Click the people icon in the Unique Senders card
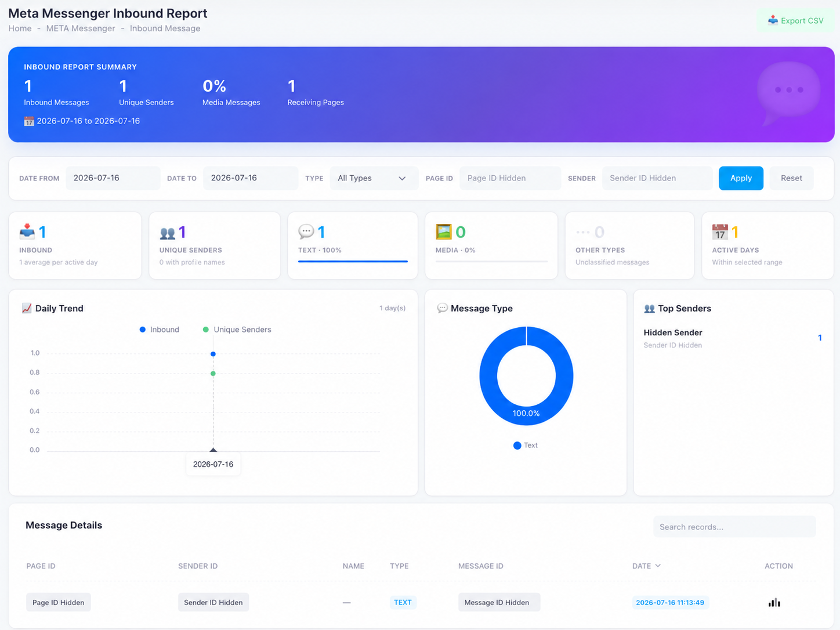This screenshot has width=840, height=630. 168,233
